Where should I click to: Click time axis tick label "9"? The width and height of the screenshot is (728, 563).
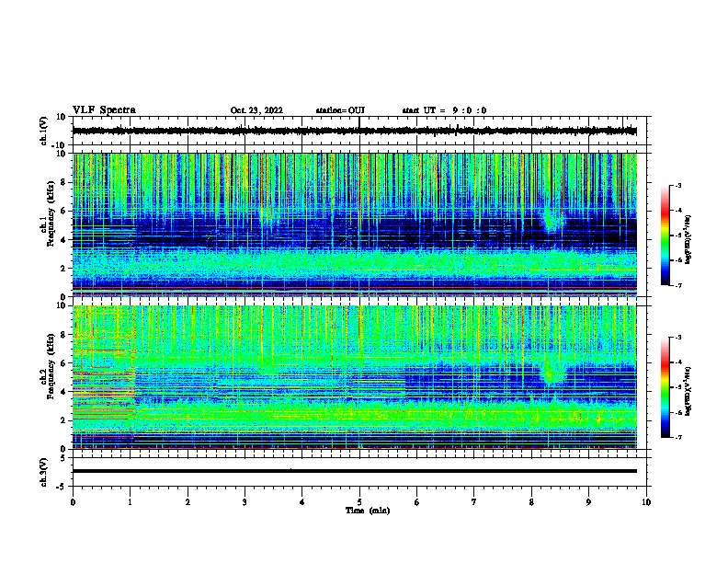(588, 502)
